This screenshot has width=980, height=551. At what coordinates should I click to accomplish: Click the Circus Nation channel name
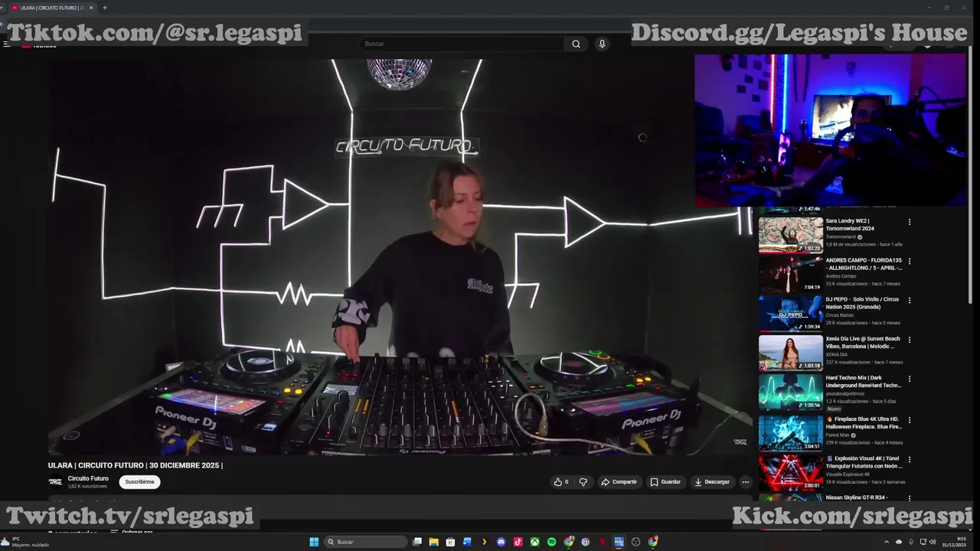[839, 315]
